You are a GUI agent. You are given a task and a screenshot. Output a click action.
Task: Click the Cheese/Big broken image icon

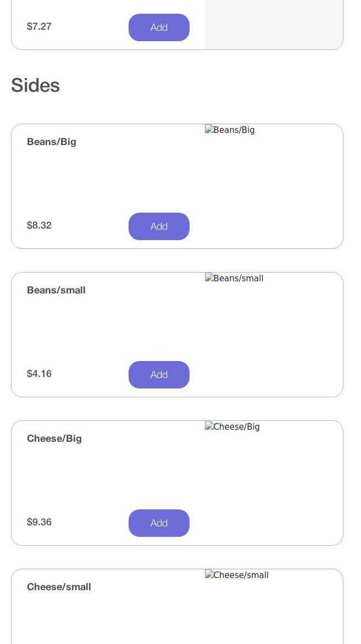[x=209, y=426]
